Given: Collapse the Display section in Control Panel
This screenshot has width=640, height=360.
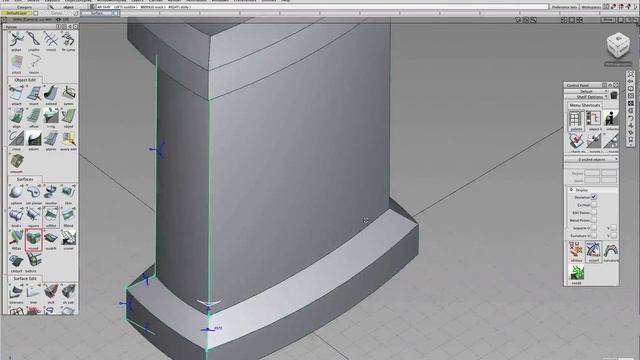Looking at the screenshot, I should pyautogui.click(x=571, y=190).
